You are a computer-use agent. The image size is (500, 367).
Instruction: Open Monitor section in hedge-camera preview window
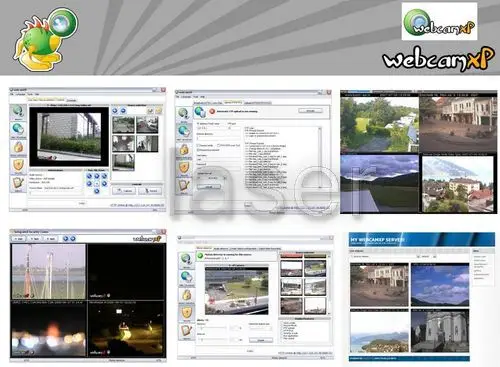(18, 112)
